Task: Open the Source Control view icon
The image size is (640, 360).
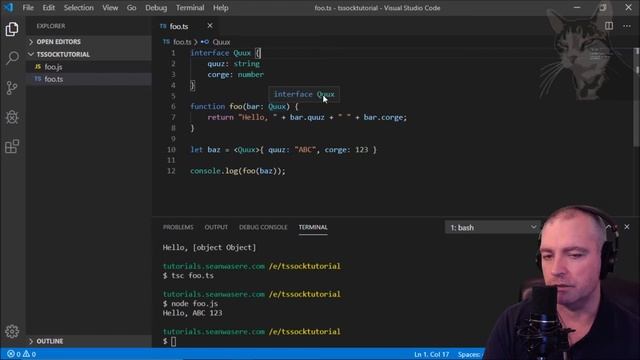Action: point(12,88)
